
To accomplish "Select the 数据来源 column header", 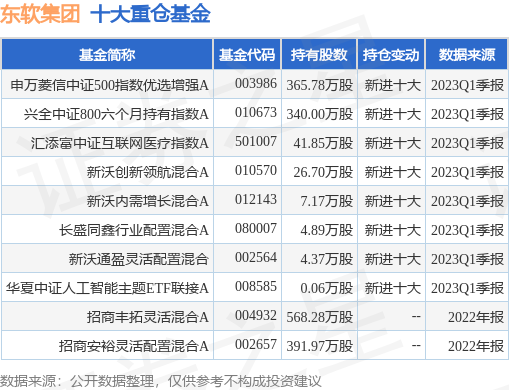I will [x=467, y=55].
